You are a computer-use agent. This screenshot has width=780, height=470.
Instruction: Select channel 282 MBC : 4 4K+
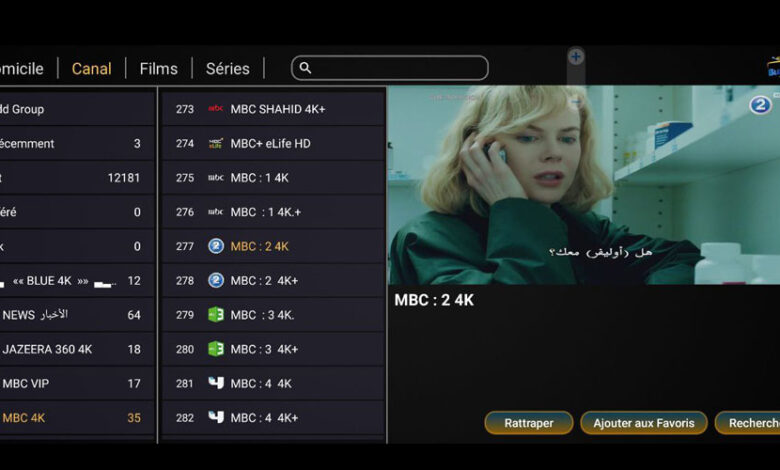(x=273, y=418)
